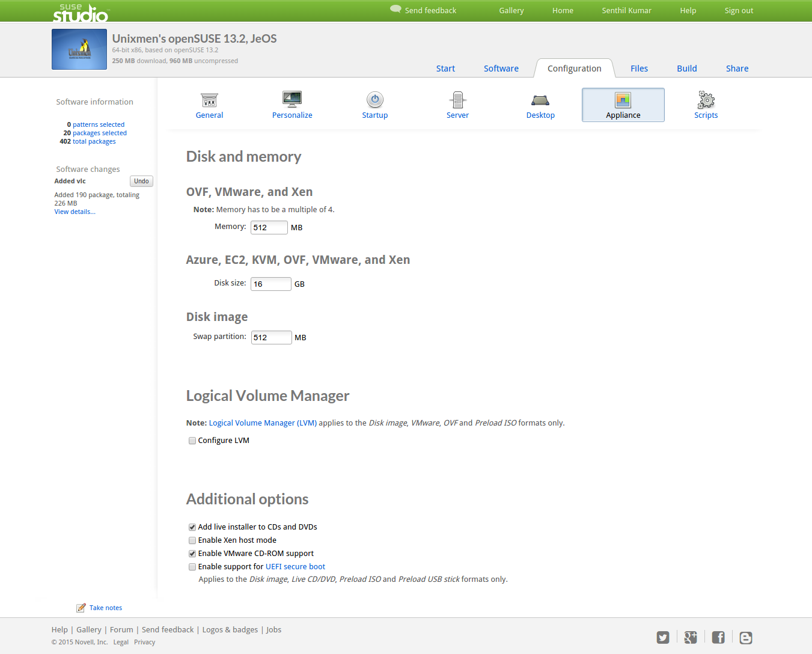The height and width of the screenshot is (654, 812).
Task: Go to Home in top navigation
Action: click(563, 10)
